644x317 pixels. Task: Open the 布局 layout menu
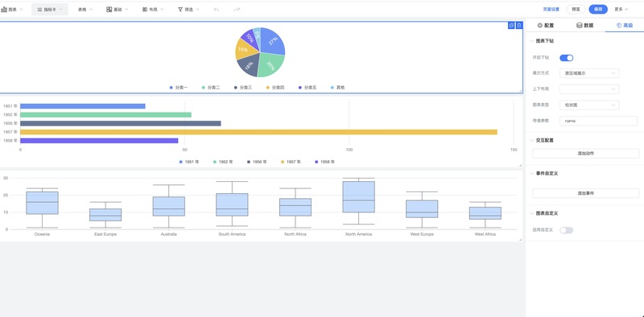pos(153,9)
